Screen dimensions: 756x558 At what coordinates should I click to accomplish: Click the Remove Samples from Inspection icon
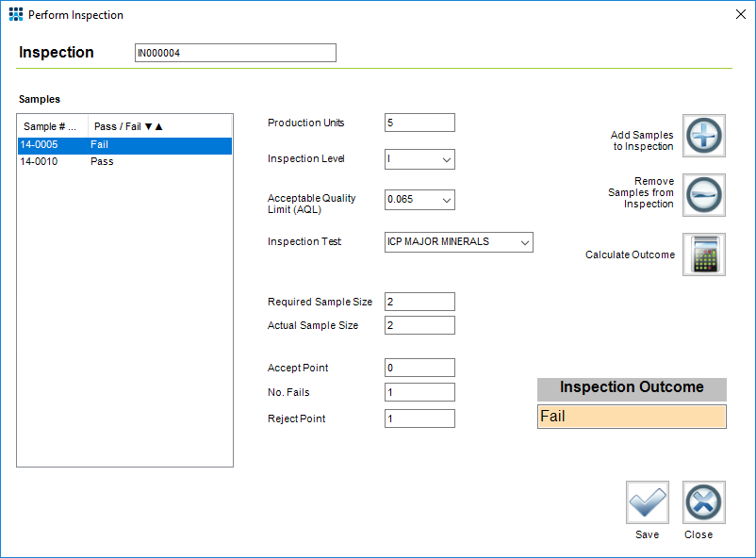703,195
